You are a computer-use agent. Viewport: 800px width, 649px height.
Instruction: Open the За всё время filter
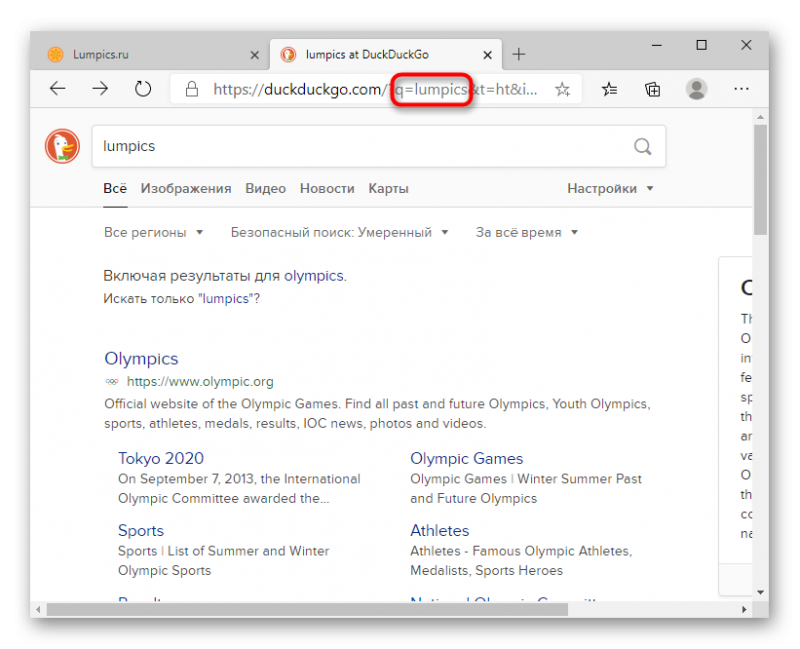tap(527, 233)
